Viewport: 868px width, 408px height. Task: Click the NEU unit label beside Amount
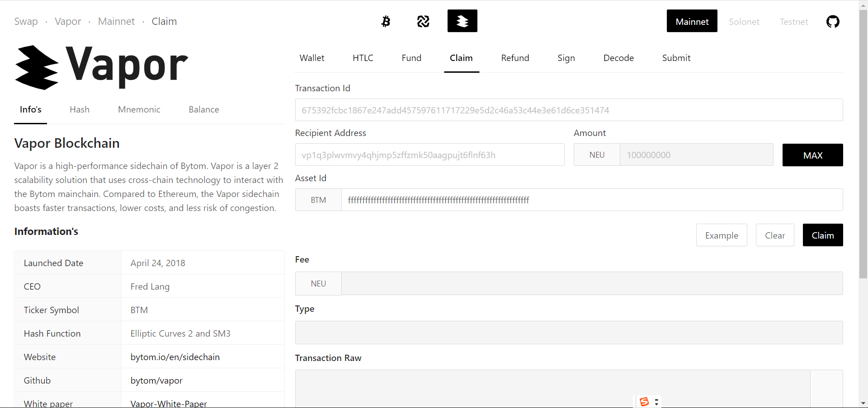[x=597, y=155]
